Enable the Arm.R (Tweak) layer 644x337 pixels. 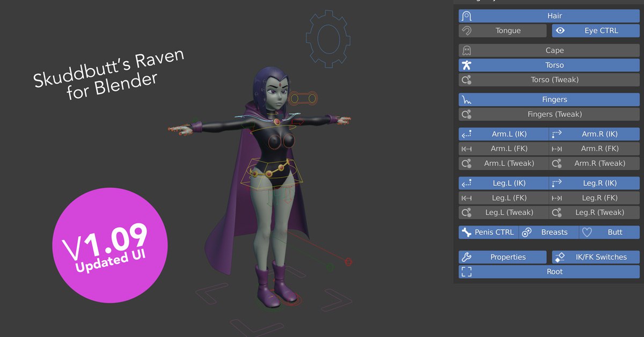[x=595, y=163]
